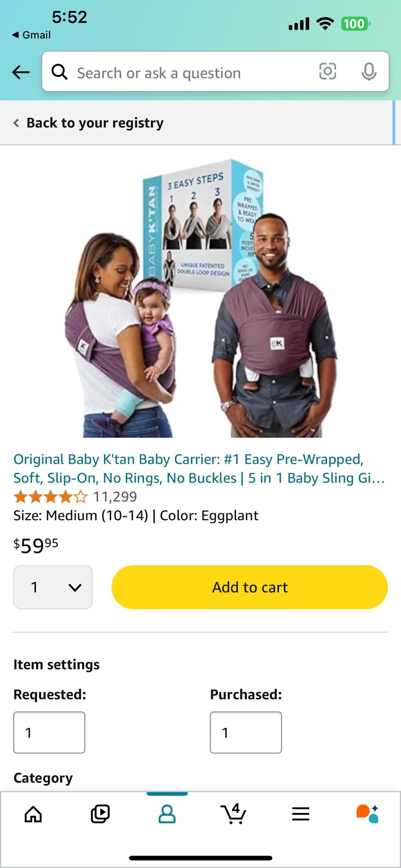
Task: Tap the Add to cart button
Action: (x=250, y=587)
